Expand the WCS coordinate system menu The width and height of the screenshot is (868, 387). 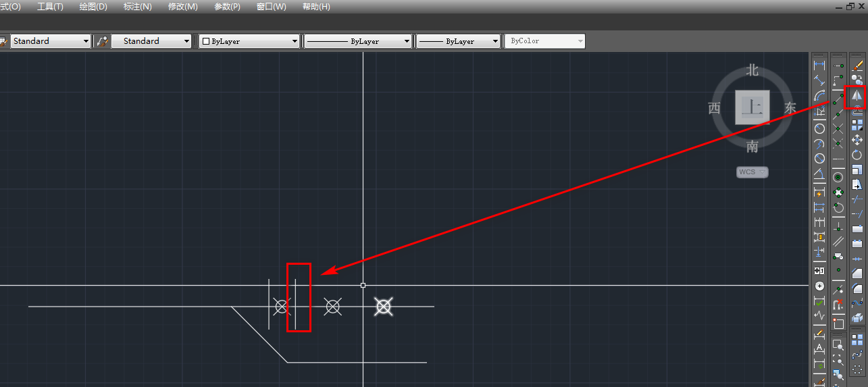click(x=752, y=172)
